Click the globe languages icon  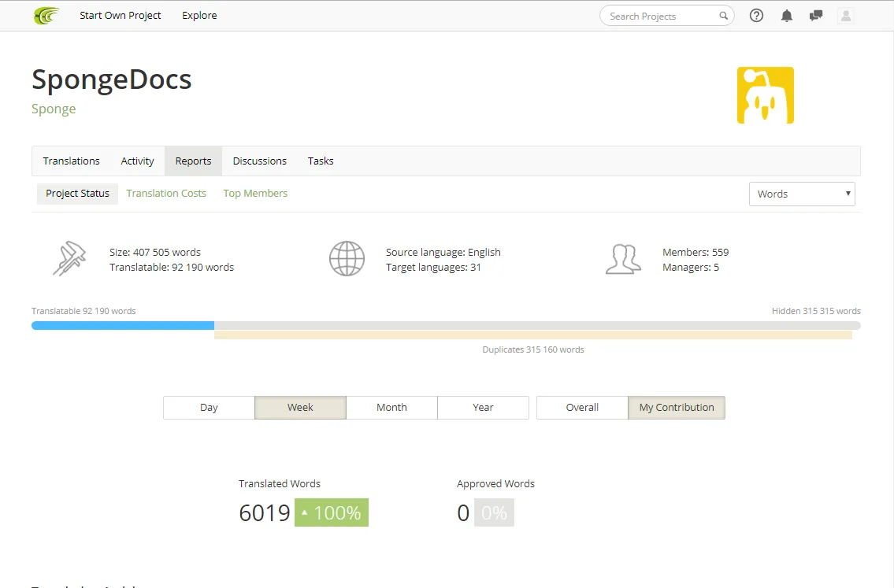[x=347, y=259]
